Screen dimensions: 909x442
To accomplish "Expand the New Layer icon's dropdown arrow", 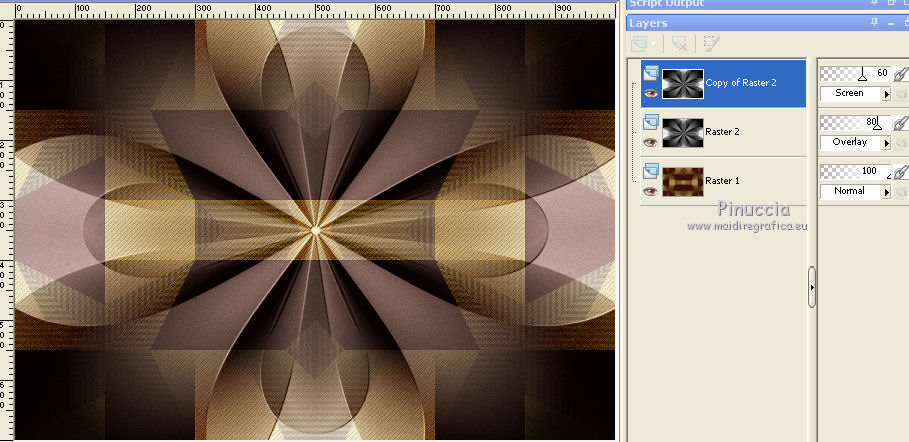I will click(654, 44).
